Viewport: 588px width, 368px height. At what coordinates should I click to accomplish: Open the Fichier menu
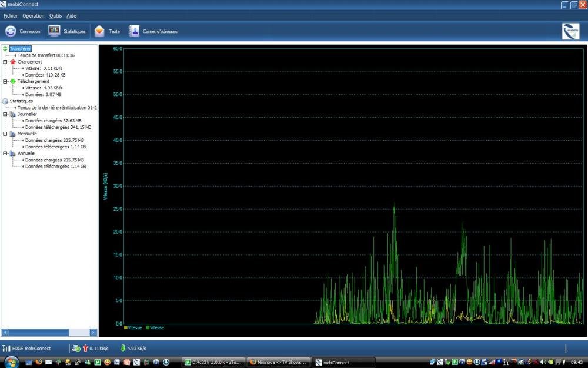(x=11, y=16)
